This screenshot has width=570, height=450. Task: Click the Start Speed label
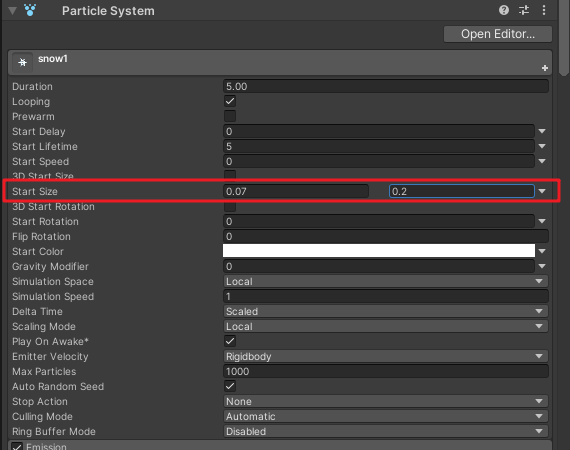(40, 161)
